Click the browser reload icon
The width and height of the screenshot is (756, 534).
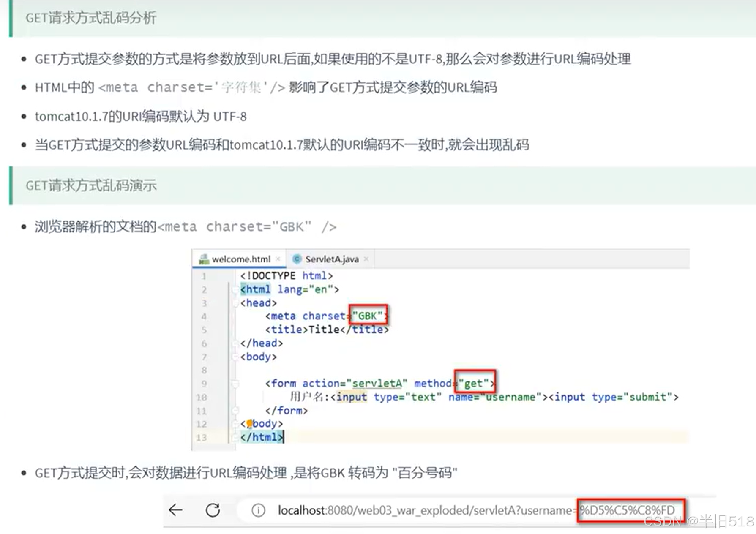[x=213, y=510]
